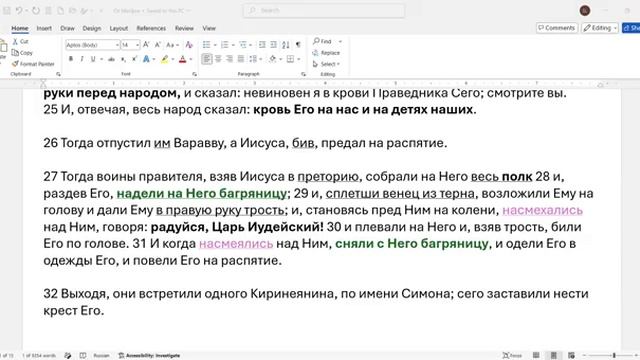Screen dimensions: 640x360
Task: Center the paragraph text
Action: pos(218,60)
